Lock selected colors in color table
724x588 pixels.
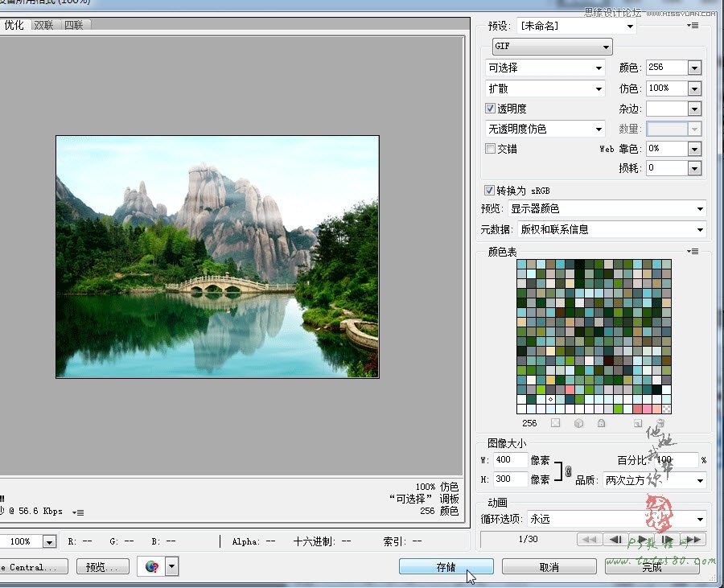pos(600,423)
